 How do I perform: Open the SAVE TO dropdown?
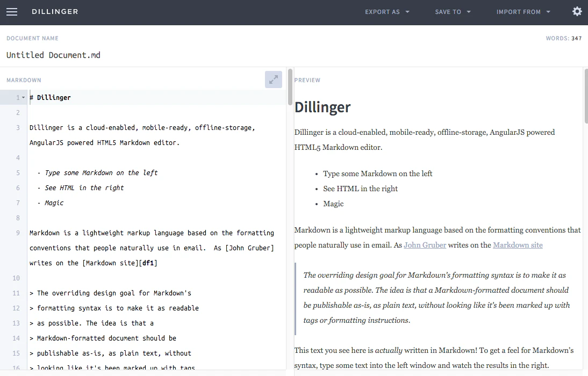453,12
